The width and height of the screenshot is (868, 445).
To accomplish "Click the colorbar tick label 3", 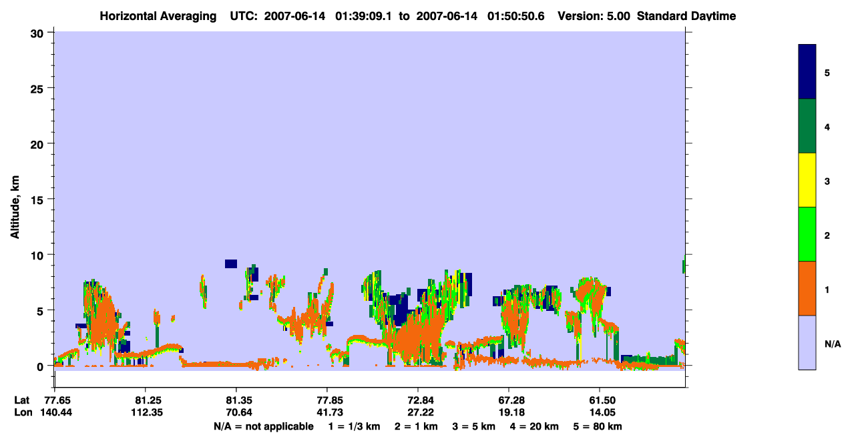I will (827, 181).
